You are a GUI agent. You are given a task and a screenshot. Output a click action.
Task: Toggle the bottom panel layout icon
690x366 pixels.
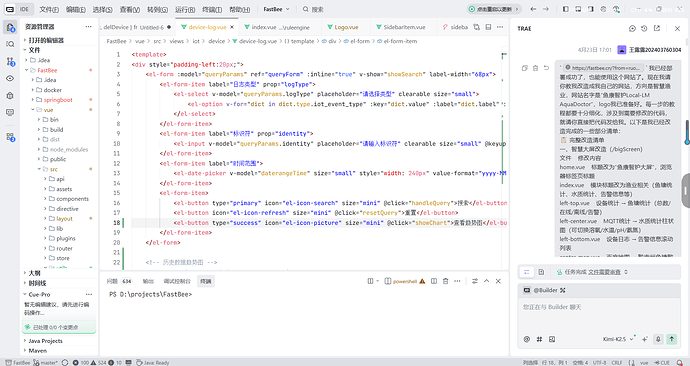coord(578,9)
